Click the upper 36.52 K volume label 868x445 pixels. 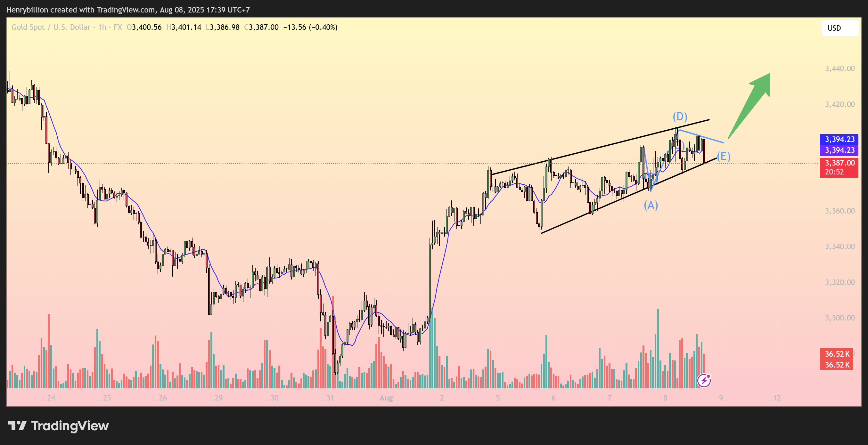coord(837,354)
